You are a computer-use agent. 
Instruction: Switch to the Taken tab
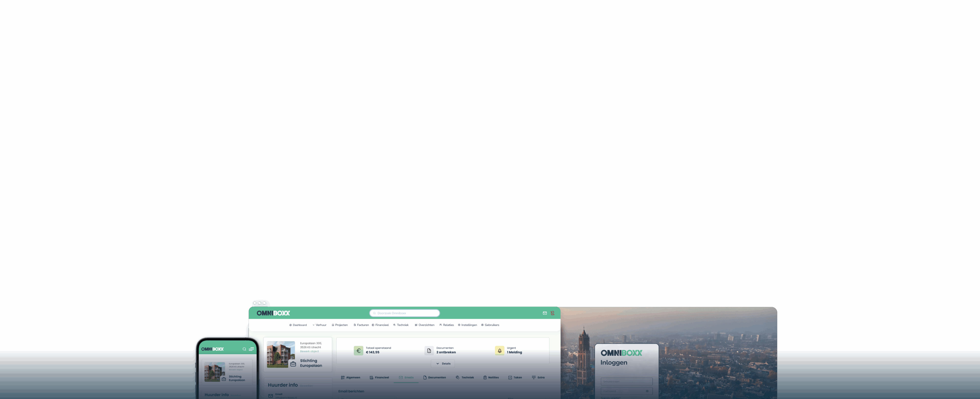click(515, 377)
